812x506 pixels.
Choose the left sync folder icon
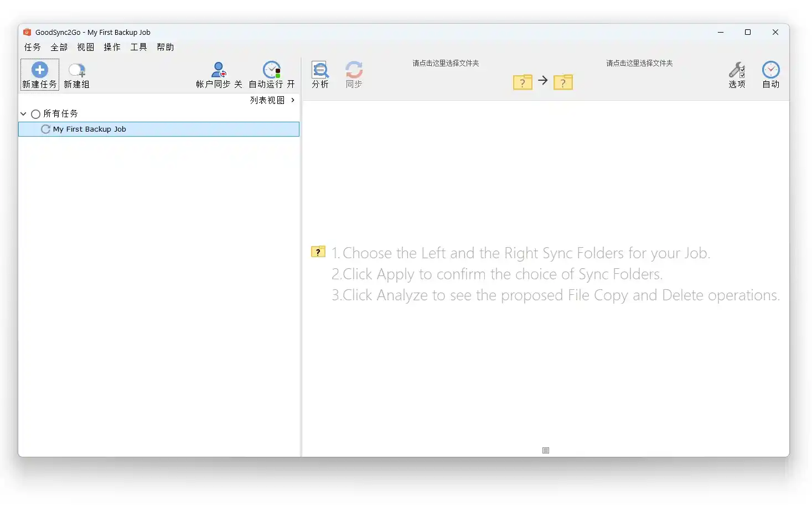(x=523, y=82)
